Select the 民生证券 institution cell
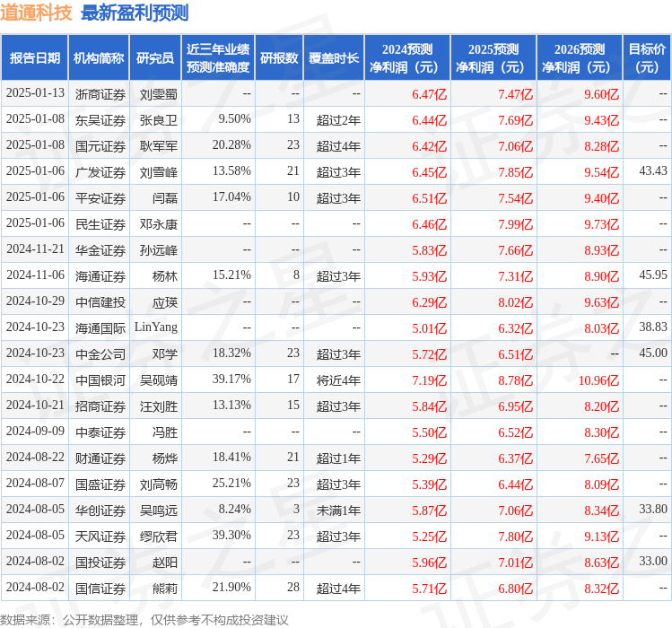This screenshot has width=672, height=628. click(100, 224)
